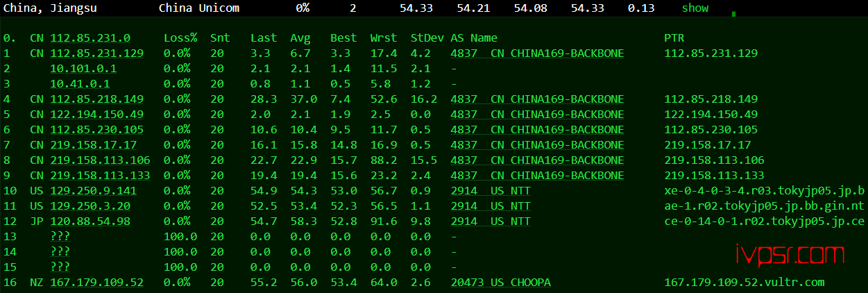
Task: Select 'China, Jiangsu' location text
Action: pos(50,8)
